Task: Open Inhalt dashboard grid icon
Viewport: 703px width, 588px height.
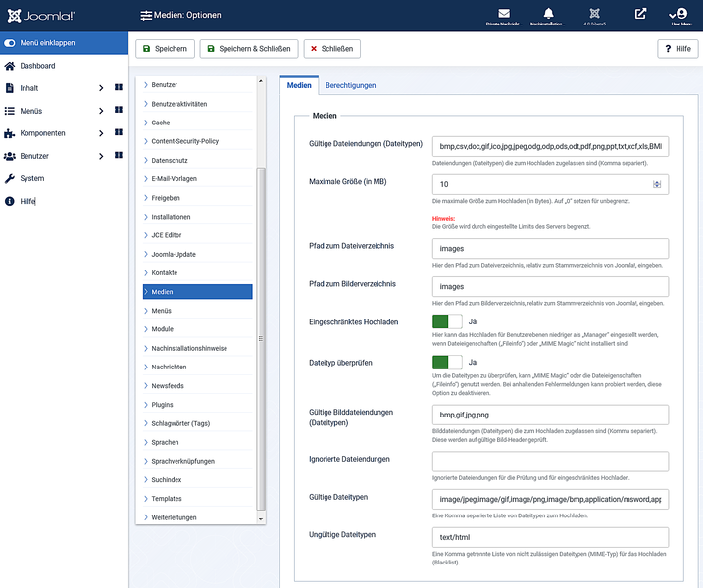Action: tap(119, 87)
